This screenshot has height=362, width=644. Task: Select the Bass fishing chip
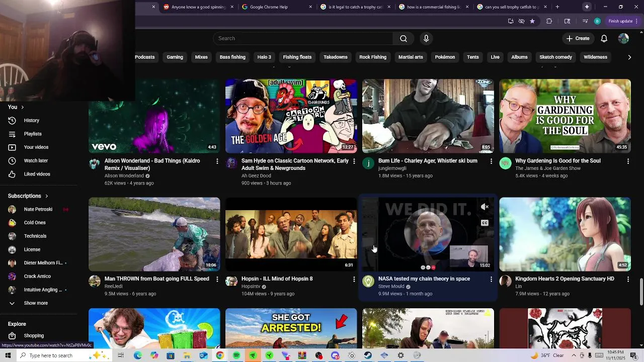coord(232,57)
